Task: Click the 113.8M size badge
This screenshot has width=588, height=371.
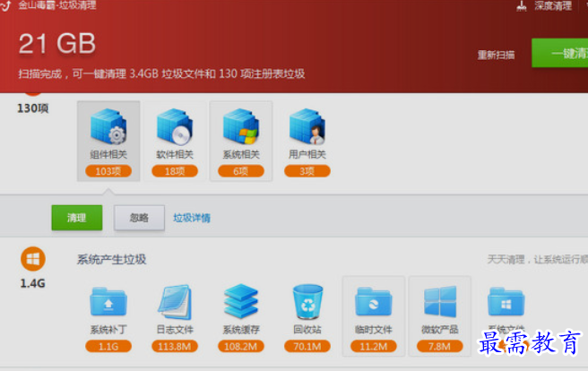Action: 175,346
